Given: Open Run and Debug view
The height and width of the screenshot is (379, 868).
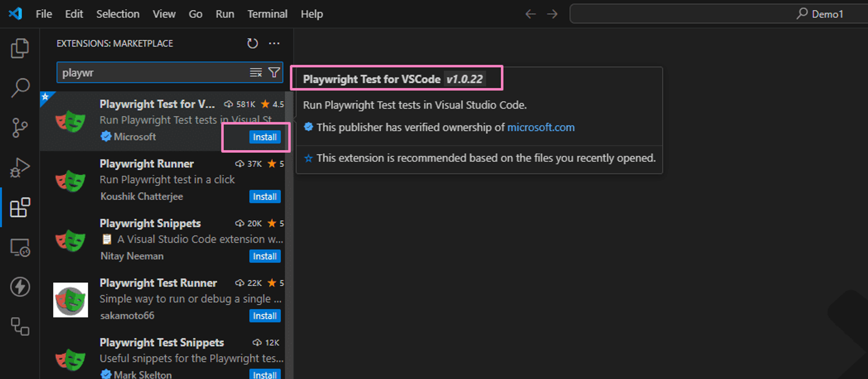Looking at the screenshot, I should coord(20,167).
